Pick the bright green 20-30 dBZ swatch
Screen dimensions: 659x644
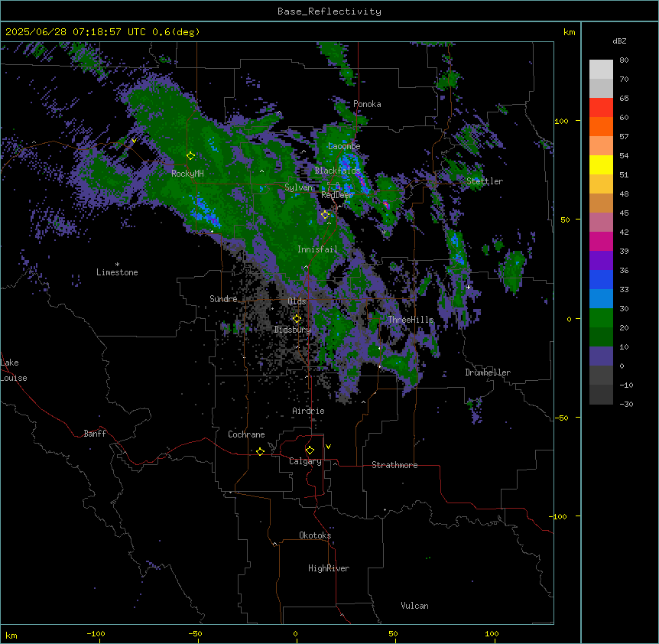[601, 318]
